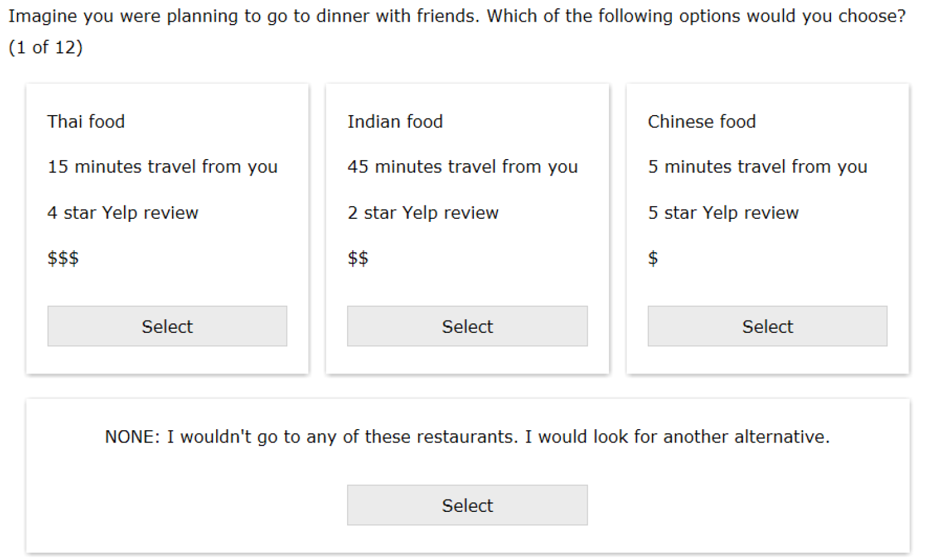Click the 45 minutes travel text
Screen dimensions: 925x560
(x=462, y=167)
